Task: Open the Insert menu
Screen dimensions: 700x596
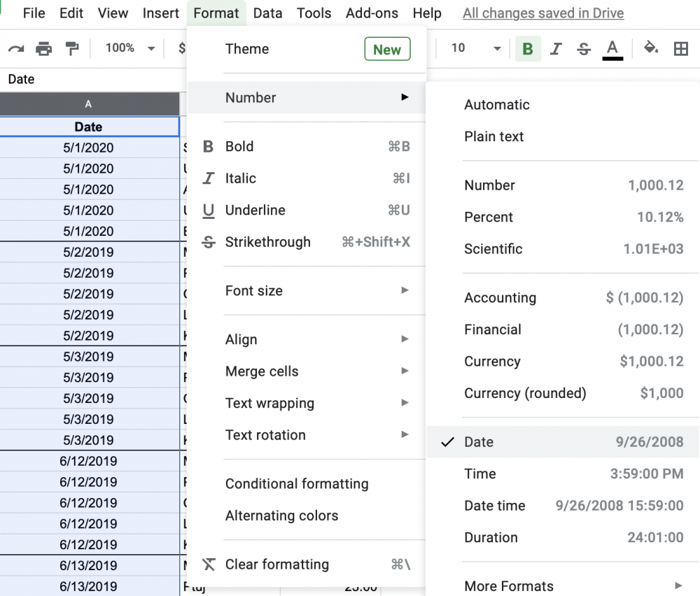Action: point(160,13)
